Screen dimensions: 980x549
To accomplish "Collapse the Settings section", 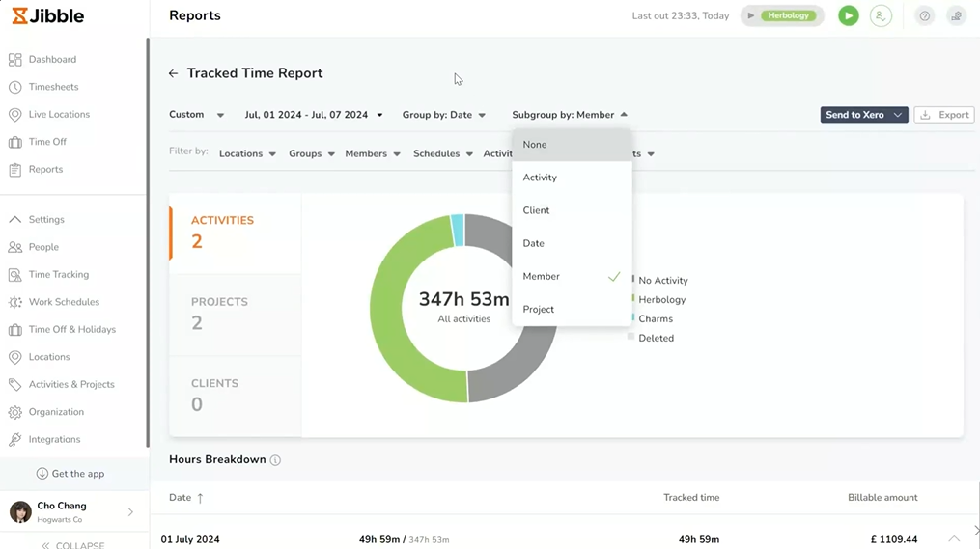I will tap(15, 219).
